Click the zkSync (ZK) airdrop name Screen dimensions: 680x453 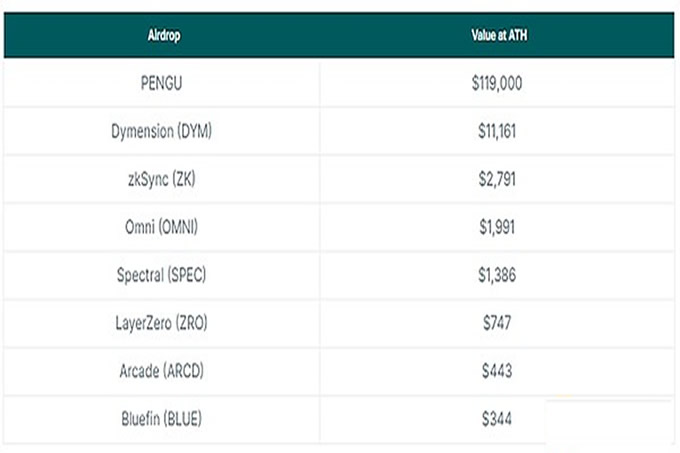click(x=163, y=180)
